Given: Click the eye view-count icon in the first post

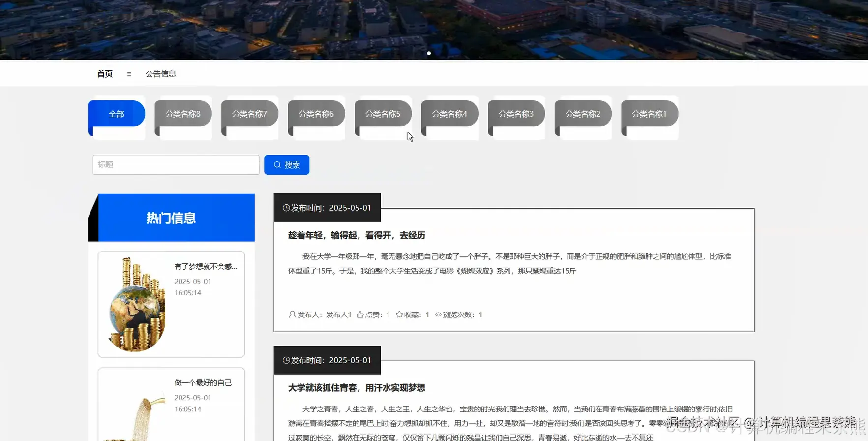Looking at the screenshot, I should (438, 315).
